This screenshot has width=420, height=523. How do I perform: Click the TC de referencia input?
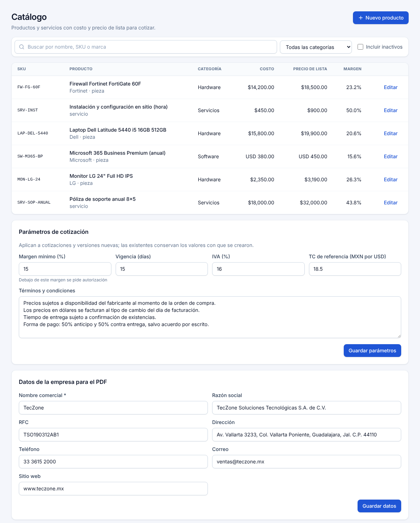pos(355,269)
